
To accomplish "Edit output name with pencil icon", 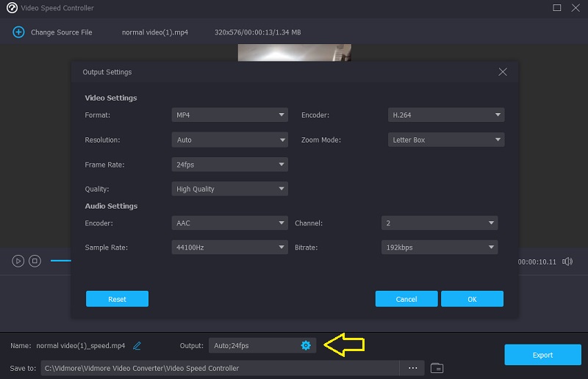I will [137, 345].
